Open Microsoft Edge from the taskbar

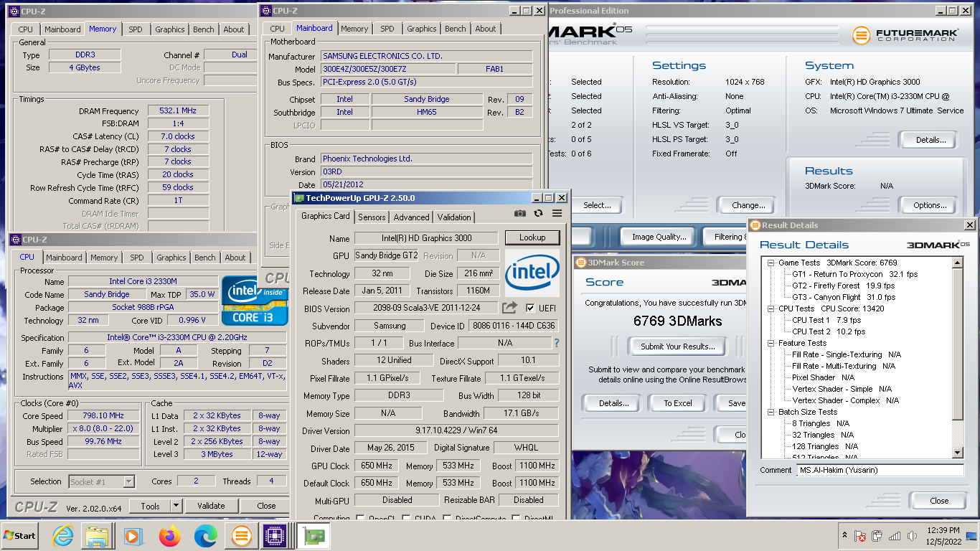click(206, 535)
